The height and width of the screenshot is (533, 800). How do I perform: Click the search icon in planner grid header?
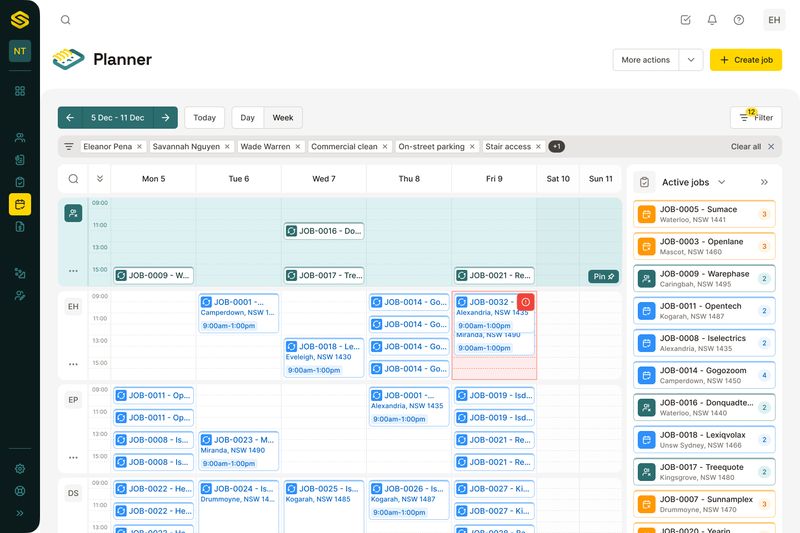pos(73,179)
